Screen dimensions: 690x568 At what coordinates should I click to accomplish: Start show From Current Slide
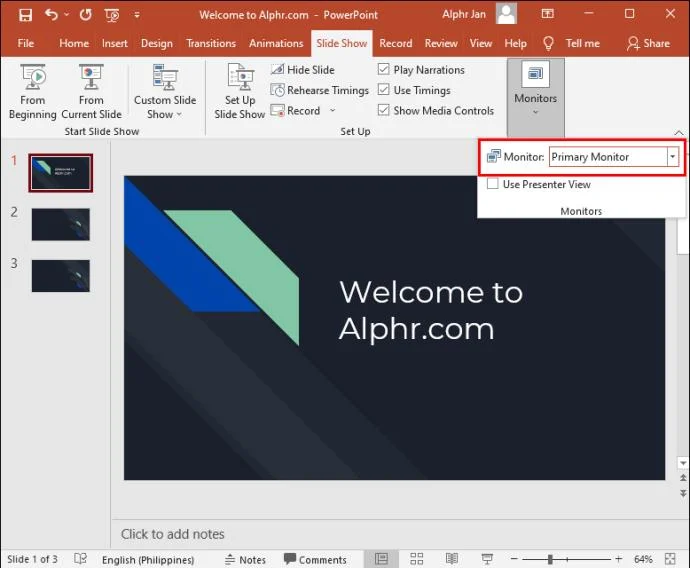(91, 92)
